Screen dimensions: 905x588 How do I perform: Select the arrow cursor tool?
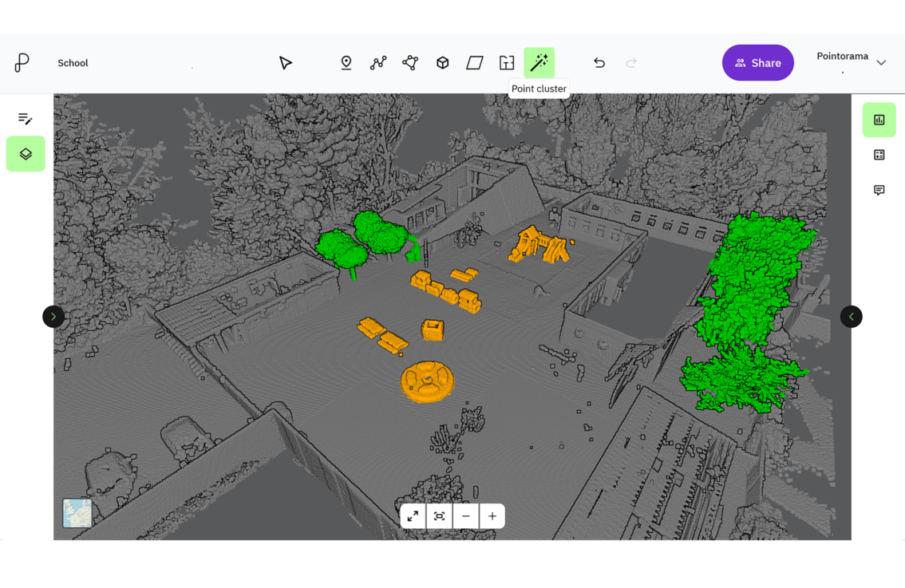pos(285,63)
